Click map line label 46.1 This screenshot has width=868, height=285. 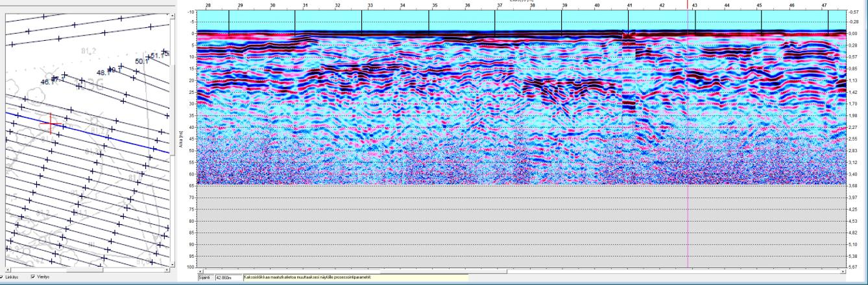click(x=49, y=82)
